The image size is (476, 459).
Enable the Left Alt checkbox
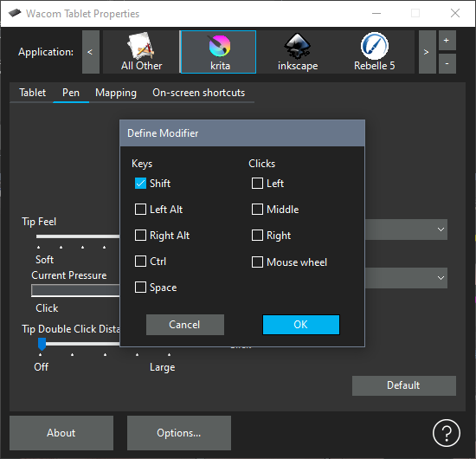pos(140,210)
